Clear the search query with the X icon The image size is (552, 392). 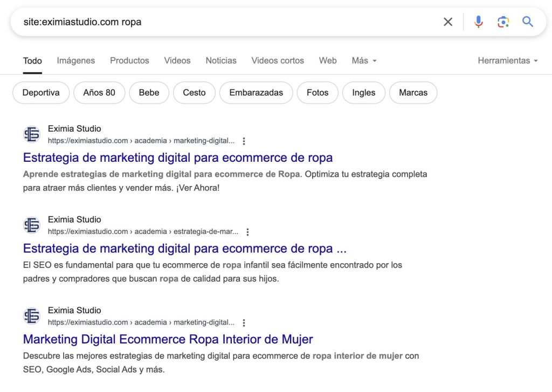448,22
